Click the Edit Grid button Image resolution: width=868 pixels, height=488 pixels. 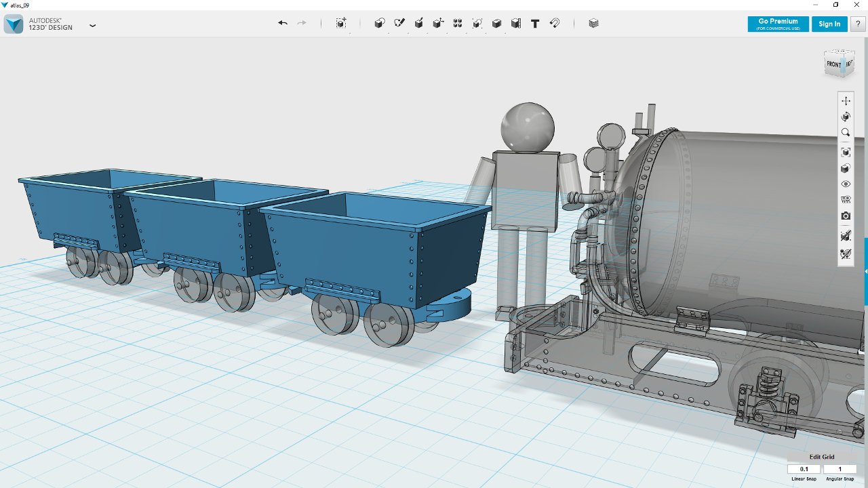point(821,457)
